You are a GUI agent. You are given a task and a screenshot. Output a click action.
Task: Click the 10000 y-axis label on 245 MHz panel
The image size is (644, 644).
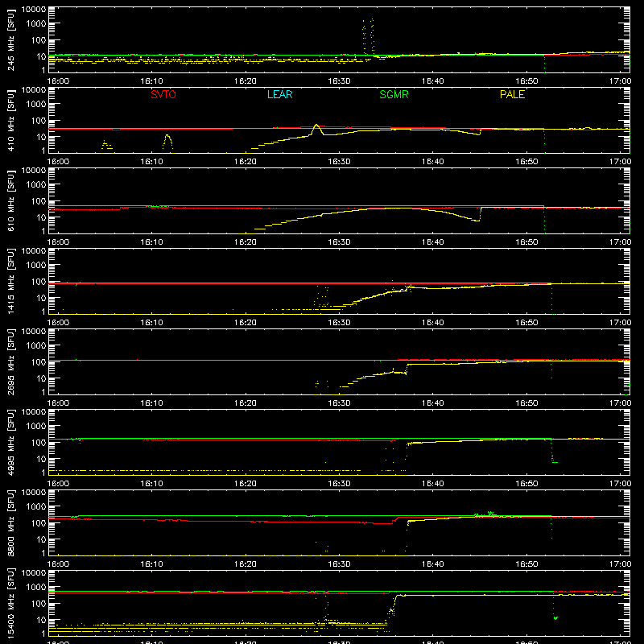pos(34,10)
